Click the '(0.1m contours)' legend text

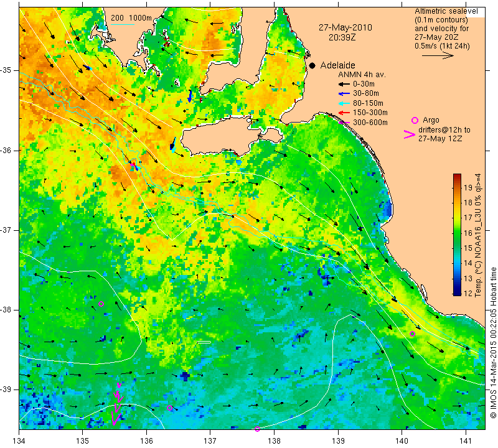(x=441, y=20)
